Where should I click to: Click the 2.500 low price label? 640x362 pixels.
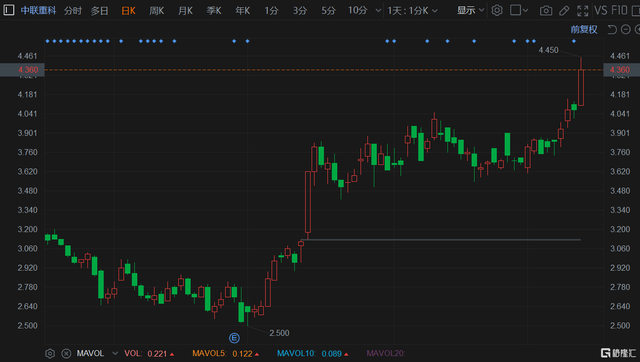[x=279, y=333]
